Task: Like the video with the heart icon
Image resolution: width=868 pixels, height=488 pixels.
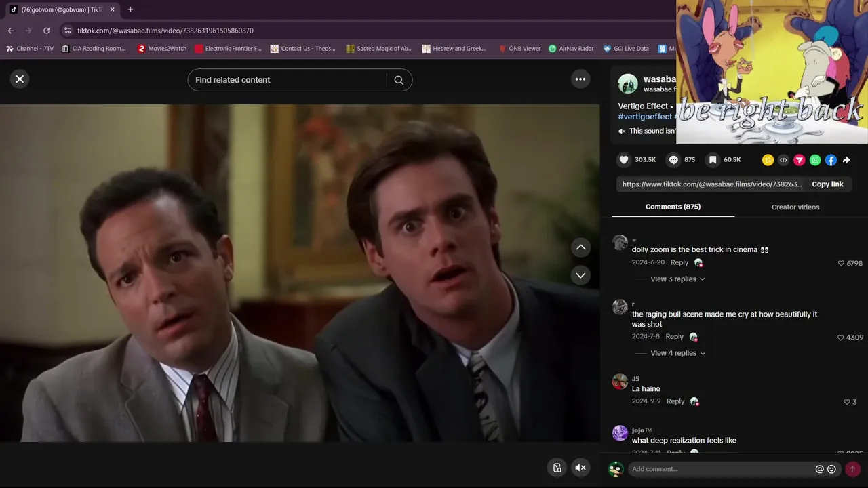Action: [x=624, y=160]
